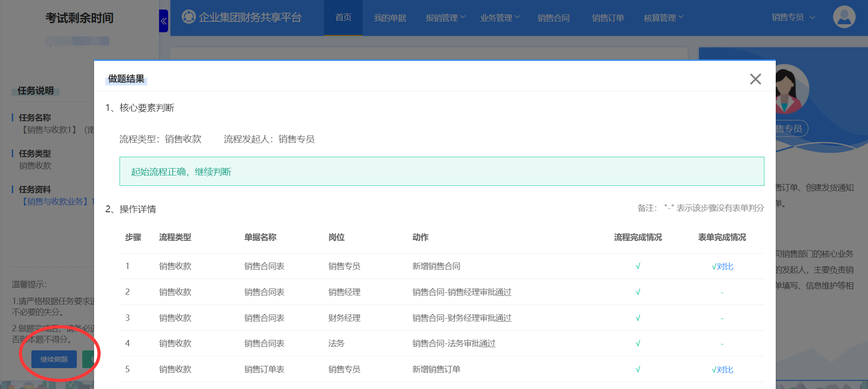The width and height of the screenshot is (868, 389).
Task: Click the 考试剩余时间 label
Action: 80,18
